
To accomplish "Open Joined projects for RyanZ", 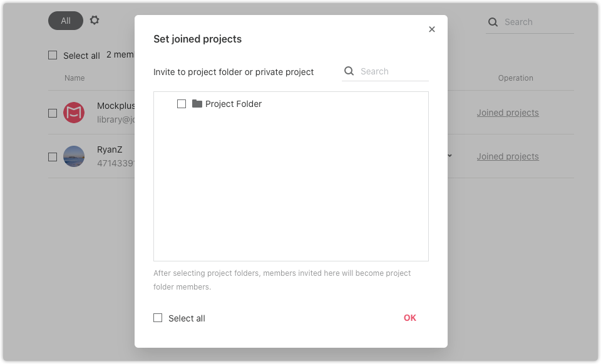I will point(508,156).
